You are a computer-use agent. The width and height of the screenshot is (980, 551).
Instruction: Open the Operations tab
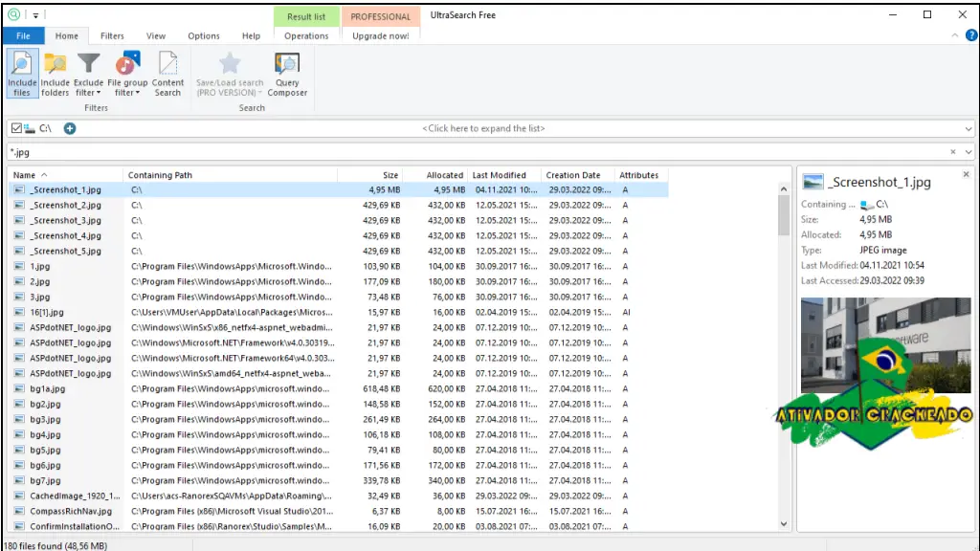pyautogui.click(x=306, y=35)
